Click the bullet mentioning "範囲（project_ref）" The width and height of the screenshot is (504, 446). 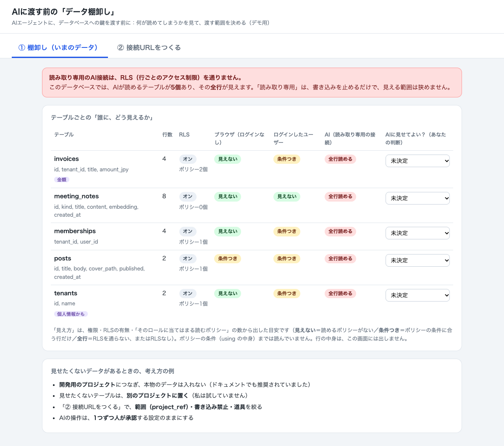click(161, 407)
